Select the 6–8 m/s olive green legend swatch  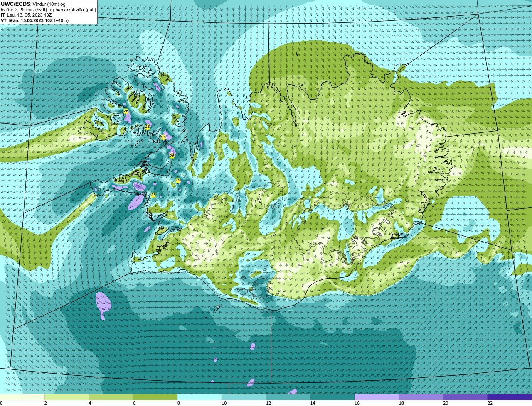[155, 397]
